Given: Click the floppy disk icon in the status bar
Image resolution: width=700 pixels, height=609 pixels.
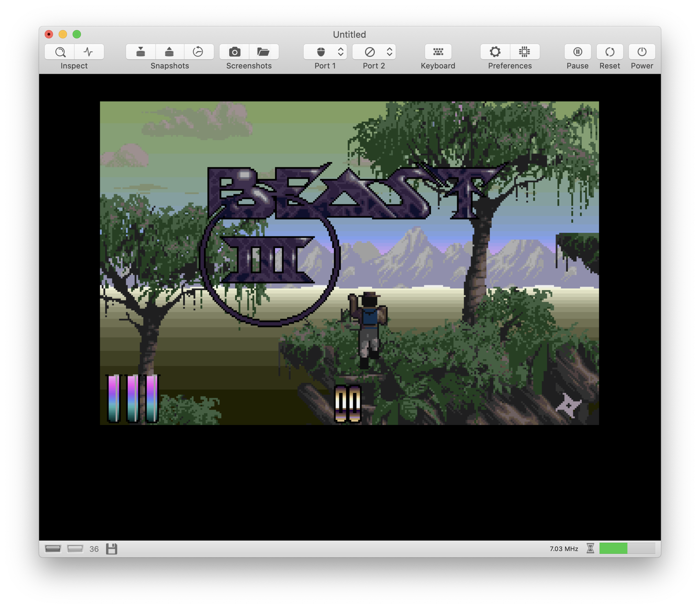Looking at the screenshot, I should click(x=112, y=549).
